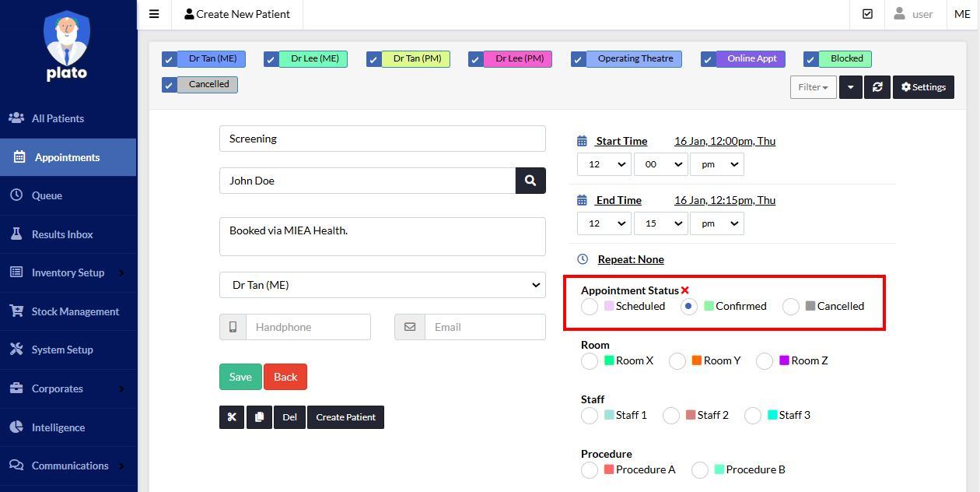This screenshot has height=492, width=980.
Task: Click the Create Patient button
Action: [x=345, y=417]
